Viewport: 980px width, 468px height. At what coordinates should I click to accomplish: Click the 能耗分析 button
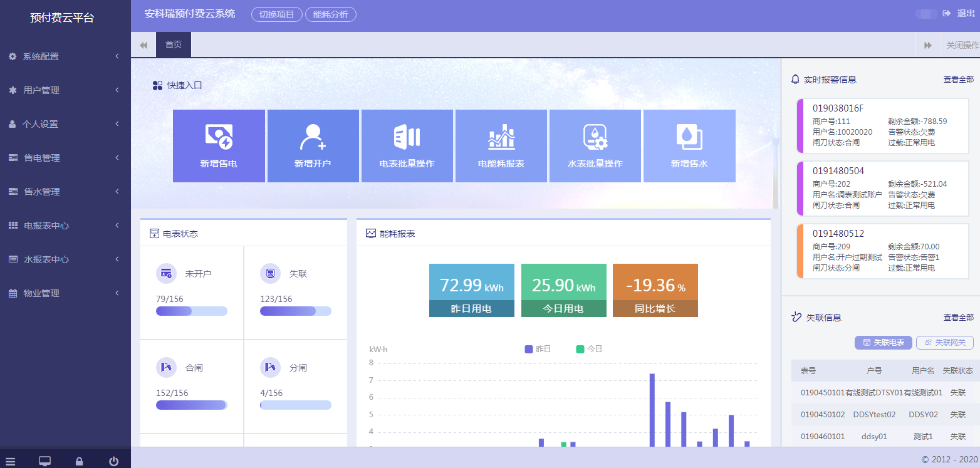point(331,14)
